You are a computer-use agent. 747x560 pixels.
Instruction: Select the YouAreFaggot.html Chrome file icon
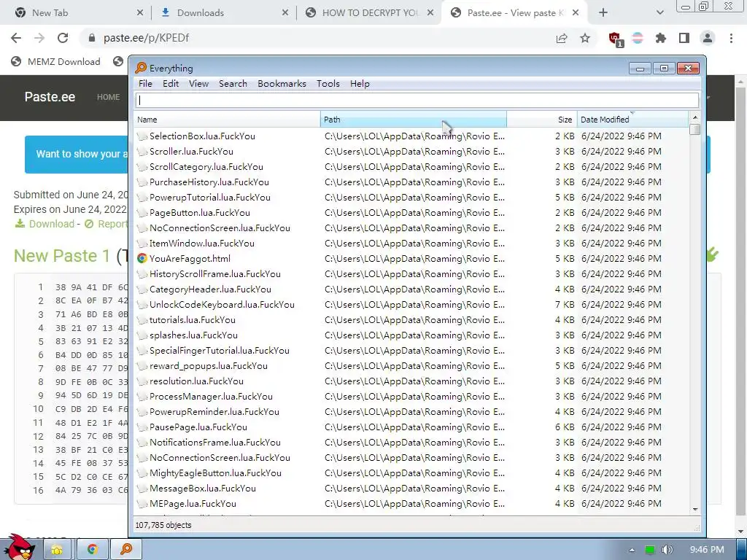[x=142, y=259]
